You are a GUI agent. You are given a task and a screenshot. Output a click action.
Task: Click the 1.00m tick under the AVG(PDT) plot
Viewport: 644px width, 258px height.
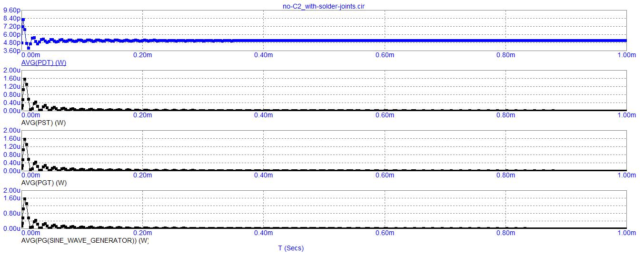626,55
